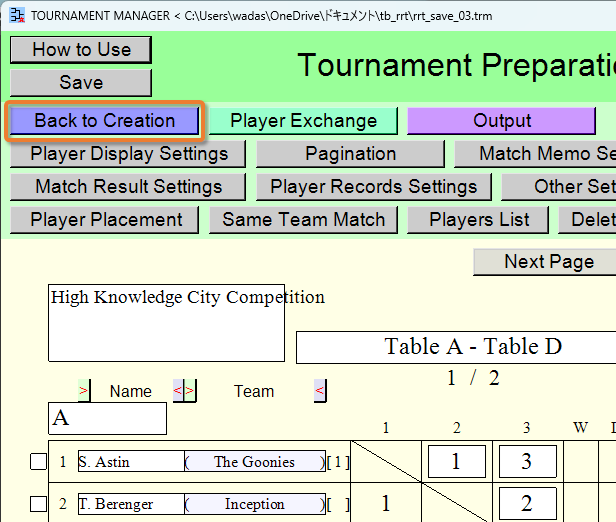Open Other Settings button
The height and width of the screenshot is (522, 616).
[559, 187]
